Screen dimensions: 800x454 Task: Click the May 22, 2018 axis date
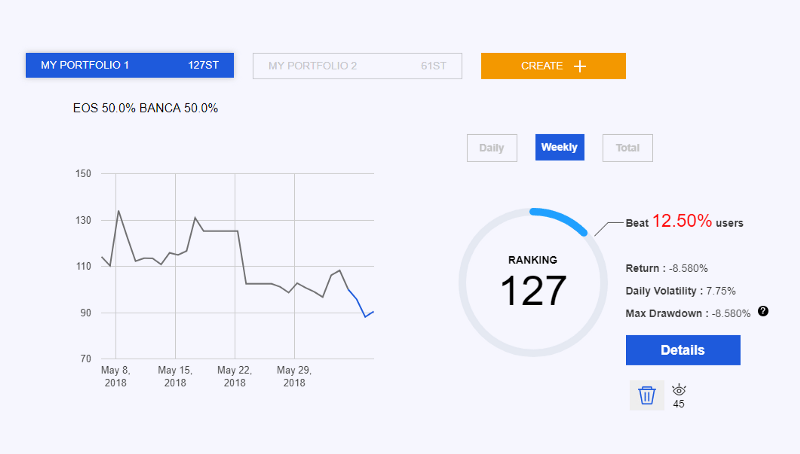pos(235,376)
